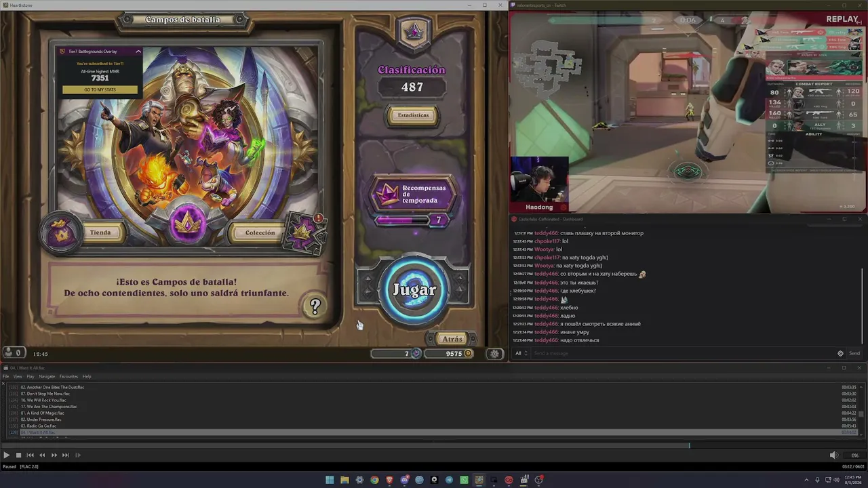Open Brave browser from the taskbar
The height and width of the screenshot is (488, 868).
click(x=389, y=480)
